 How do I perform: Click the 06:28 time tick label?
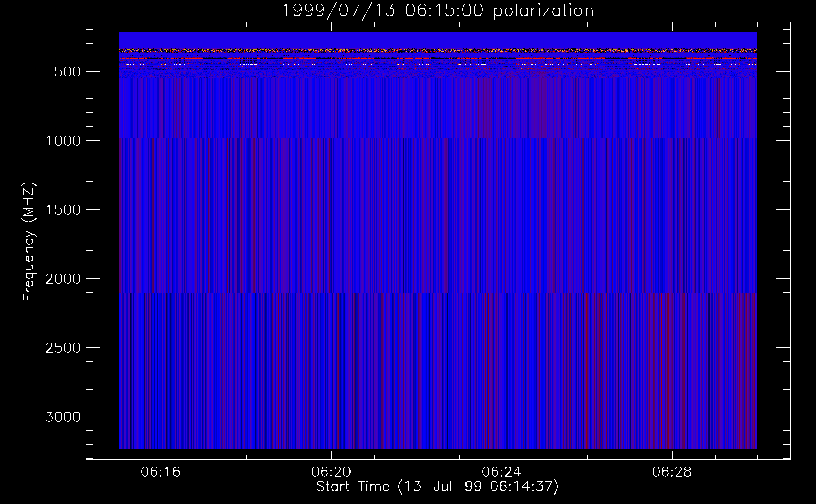click(672, 472)
